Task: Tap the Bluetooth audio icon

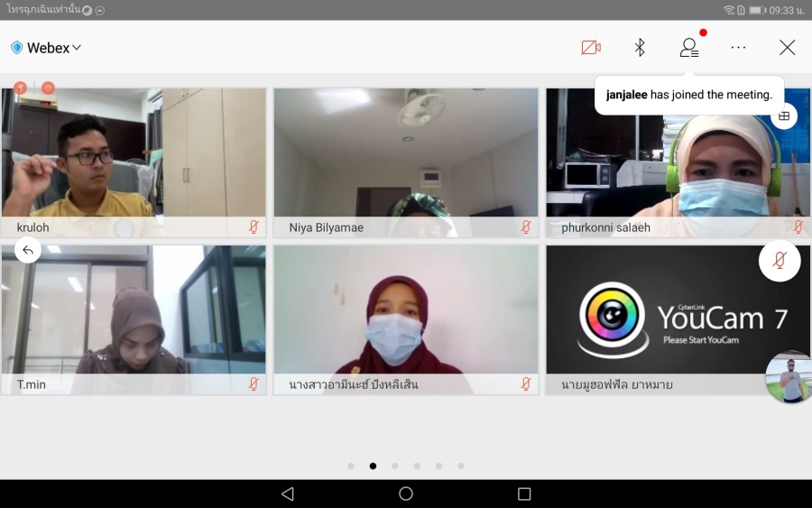Action: click(640, 48)
